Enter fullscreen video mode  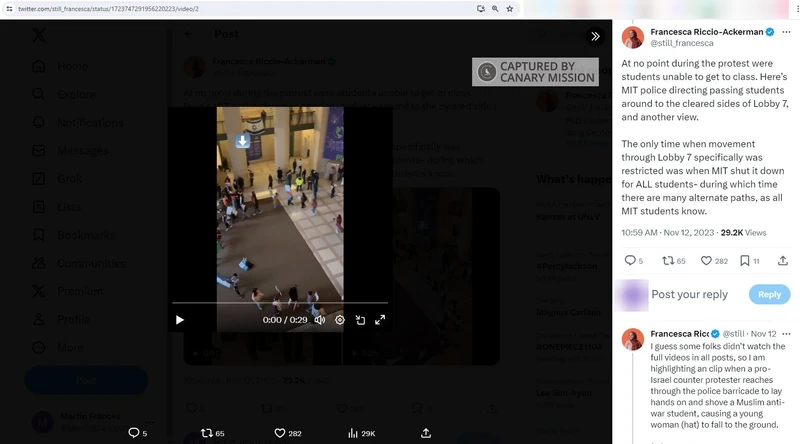point(380,320)
